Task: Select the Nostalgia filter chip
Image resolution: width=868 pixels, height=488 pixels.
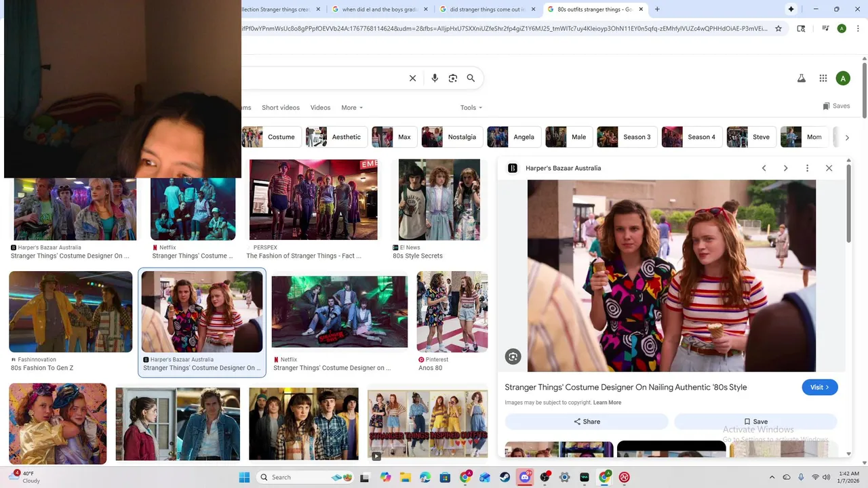Action: click(452, 137)
